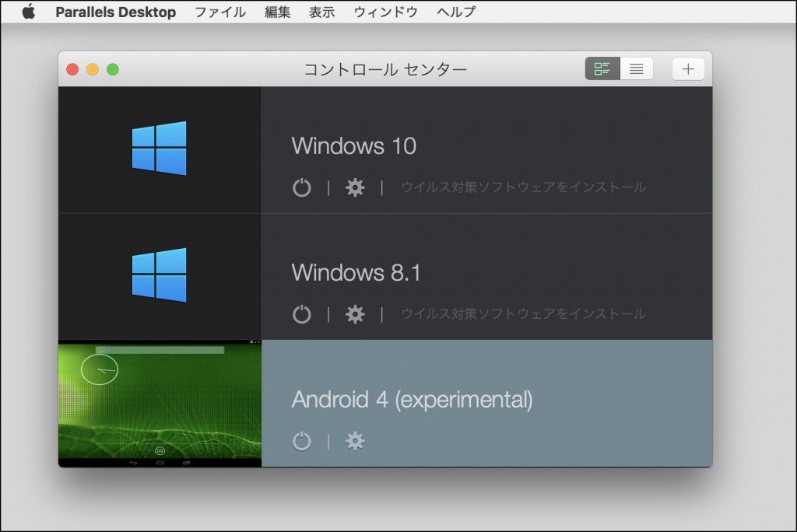797x532 pixels.
Task: Open the ヘルプ menu
Action: pyautogui.click(x=456, y=12)
